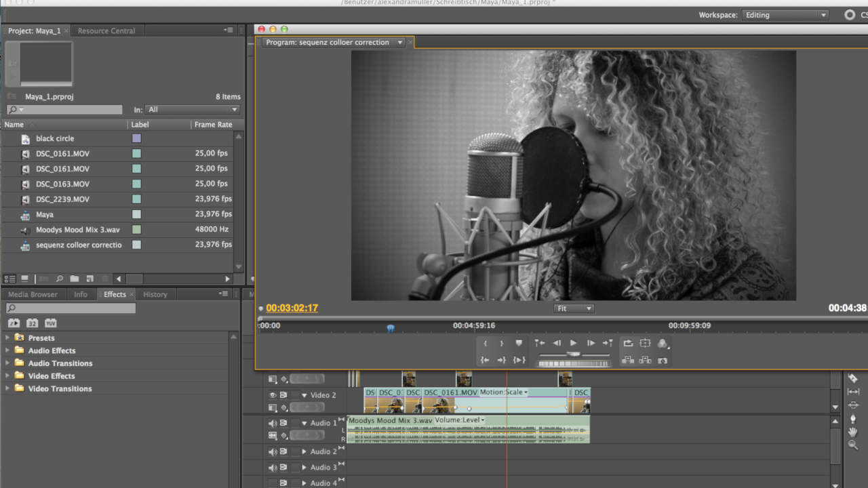This screenshot has width=868, height=488.
Task: Click the Step Forward frame button
Action: (591, 344)
